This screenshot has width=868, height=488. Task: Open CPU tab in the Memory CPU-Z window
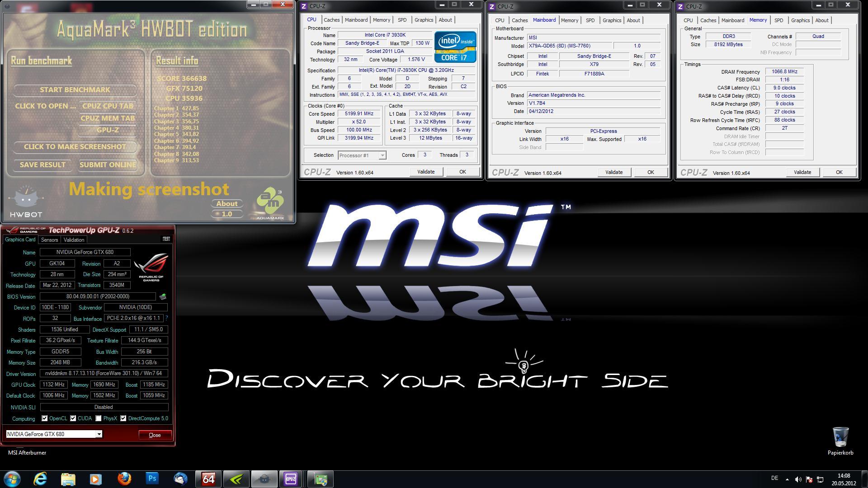[688, 20]
